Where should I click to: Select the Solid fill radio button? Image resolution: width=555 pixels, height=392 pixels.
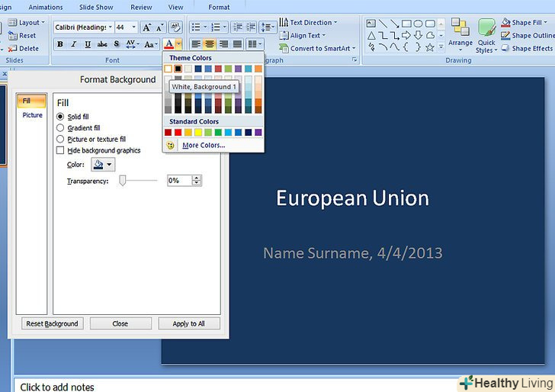coord(61,117)
